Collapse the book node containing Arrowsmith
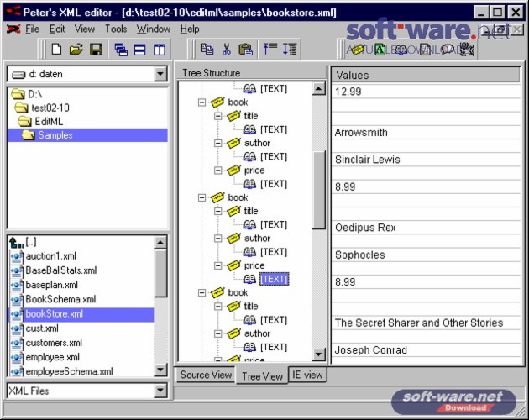 [202, 102]
